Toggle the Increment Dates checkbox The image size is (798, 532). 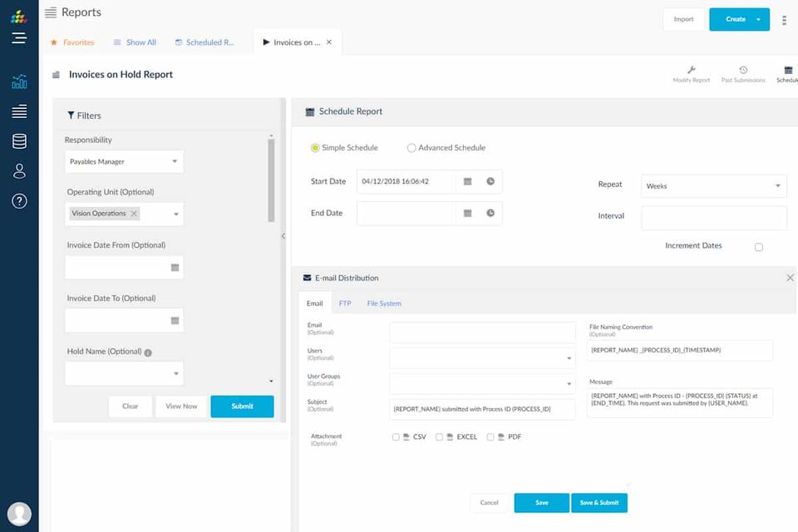759,248
